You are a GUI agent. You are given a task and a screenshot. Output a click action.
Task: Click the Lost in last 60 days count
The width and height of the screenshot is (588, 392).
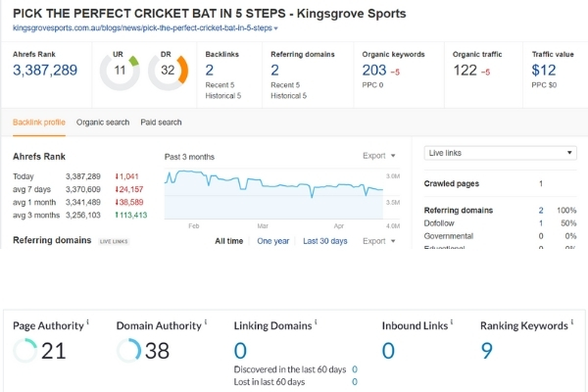click(355, 382)
